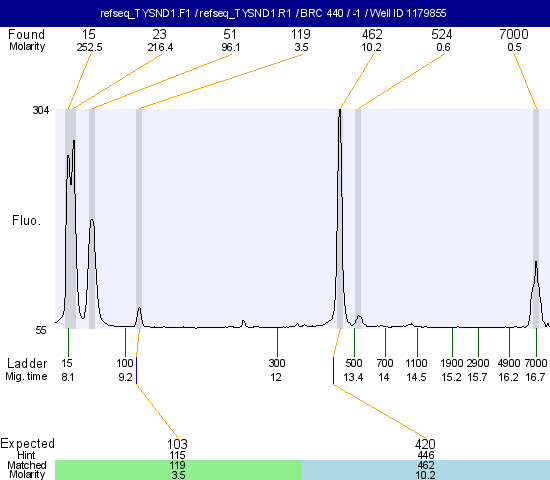The height and width of the screenshot is (480, 550).
Task: Click the green matched 119 band
Action: pos(179,470)
